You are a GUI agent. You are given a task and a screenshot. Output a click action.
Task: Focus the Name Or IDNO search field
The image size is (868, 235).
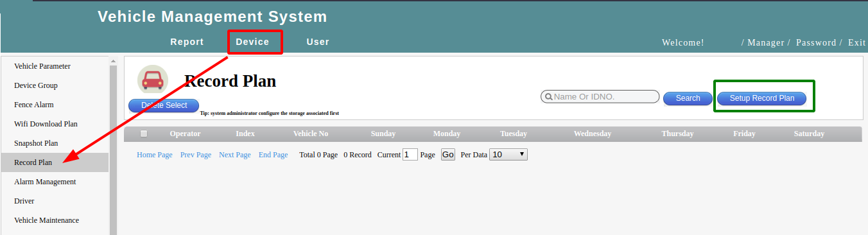click(600, 97)
